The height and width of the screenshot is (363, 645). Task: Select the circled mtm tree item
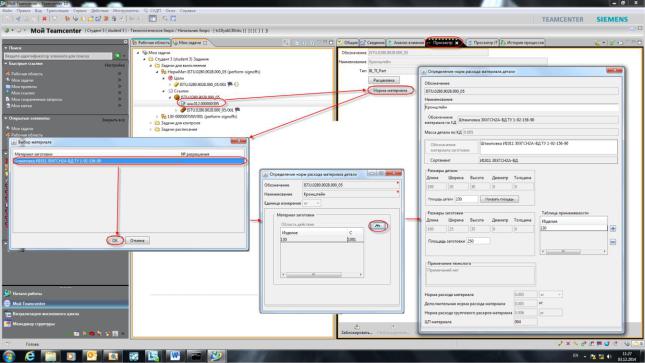click(202, 103)
